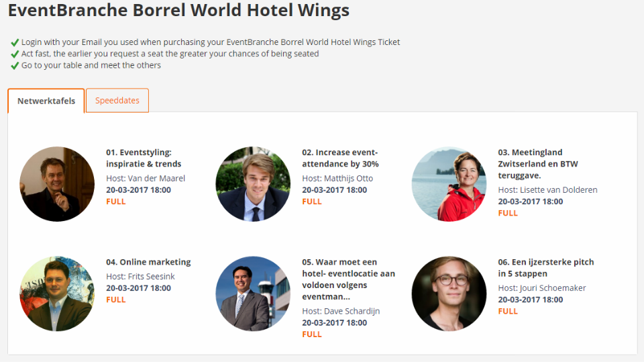Viewport: 644px width, 362px height.
Task: Open the Netwerktafels tab
Action: pyautogui.click(x=46, y=101)
